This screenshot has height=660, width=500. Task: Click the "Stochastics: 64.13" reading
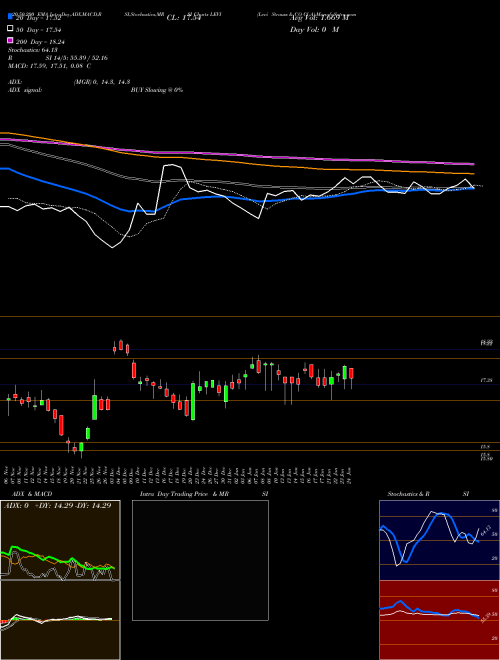coord(31,50)
